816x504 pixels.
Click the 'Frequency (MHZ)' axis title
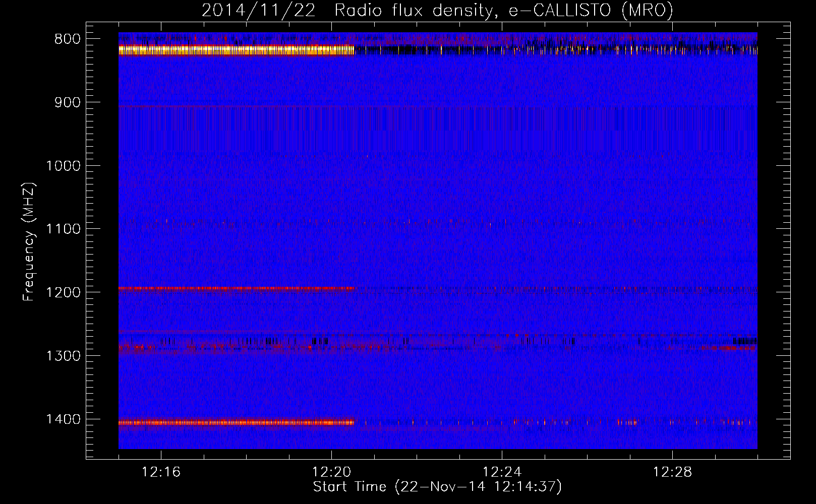click(29, 242)
